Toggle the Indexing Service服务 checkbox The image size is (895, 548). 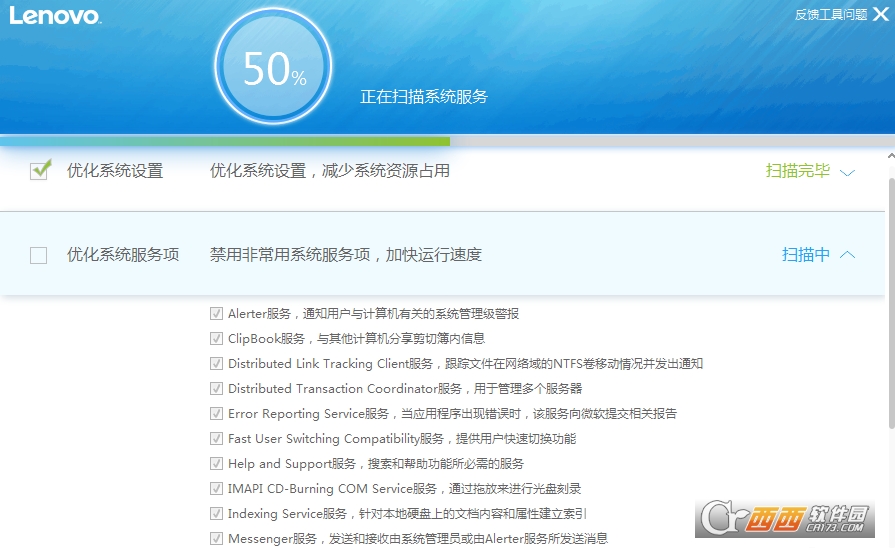tap(216, 513)
